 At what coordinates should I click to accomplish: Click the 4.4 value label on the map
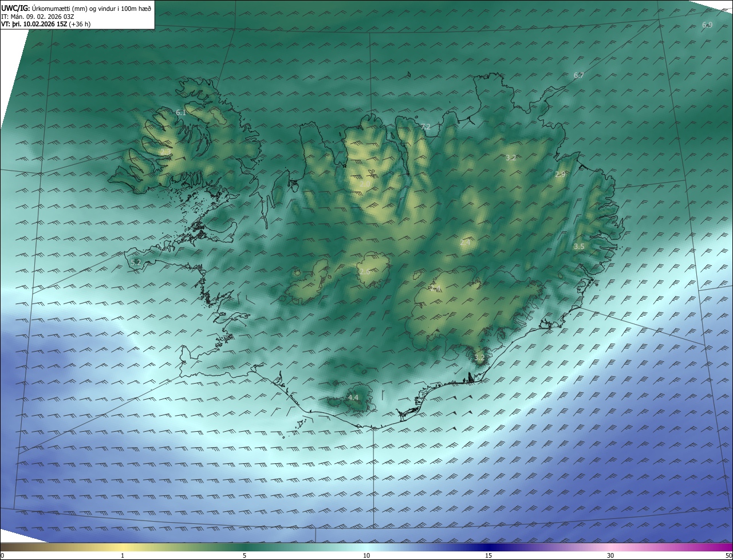point(353,397)
